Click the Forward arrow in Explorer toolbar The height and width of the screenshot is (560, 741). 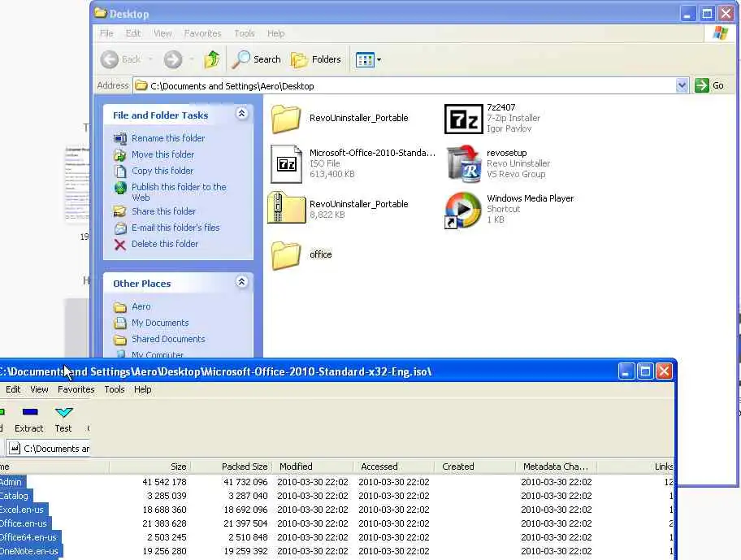pos(172,59)
